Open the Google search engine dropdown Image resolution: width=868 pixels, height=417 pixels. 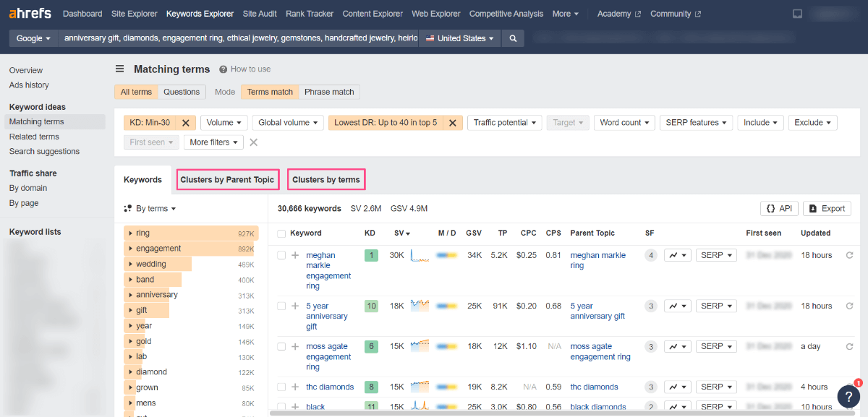(x=34, y=38)
